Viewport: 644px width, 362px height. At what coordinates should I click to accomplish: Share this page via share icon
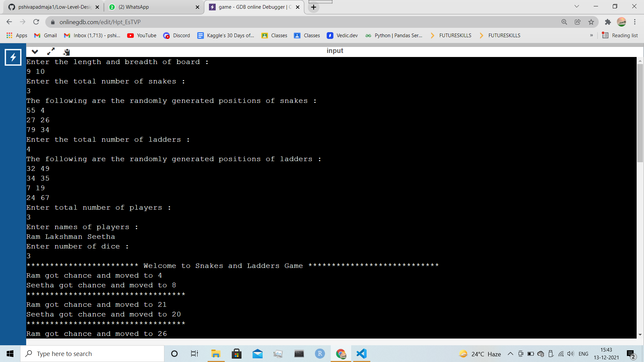(578, 22)
